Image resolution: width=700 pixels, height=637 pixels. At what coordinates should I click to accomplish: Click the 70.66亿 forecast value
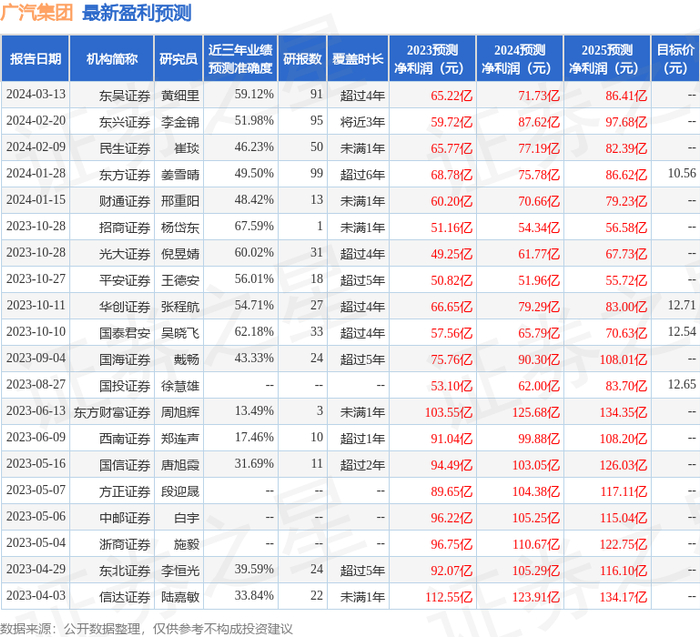(x=539, y=201)
